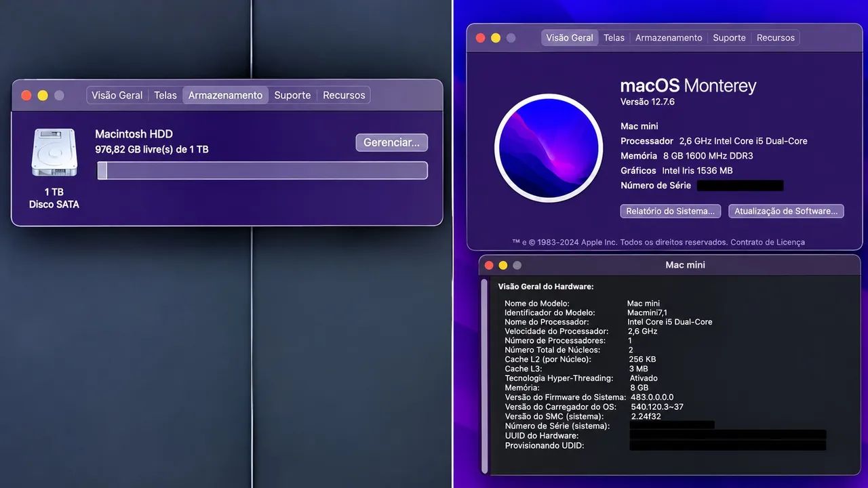Select Visão Geral tab in the macOS Monterey window

(570, 38)
